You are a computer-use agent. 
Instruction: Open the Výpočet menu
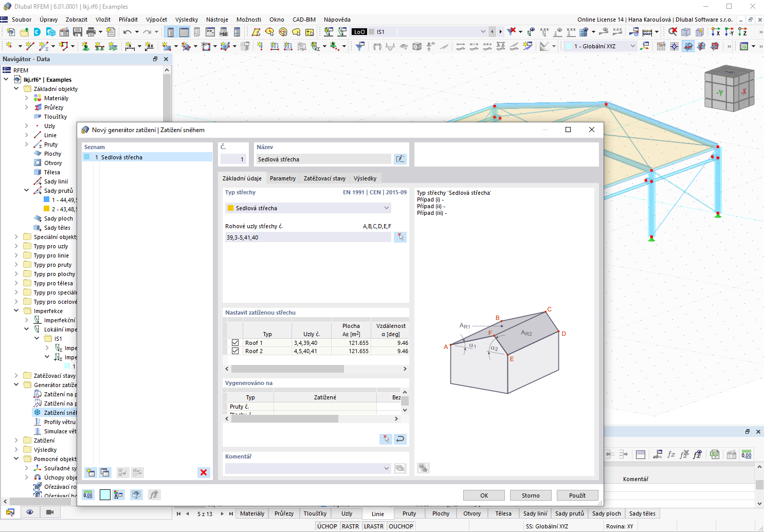pyautogui.click(x=156, y=20)
